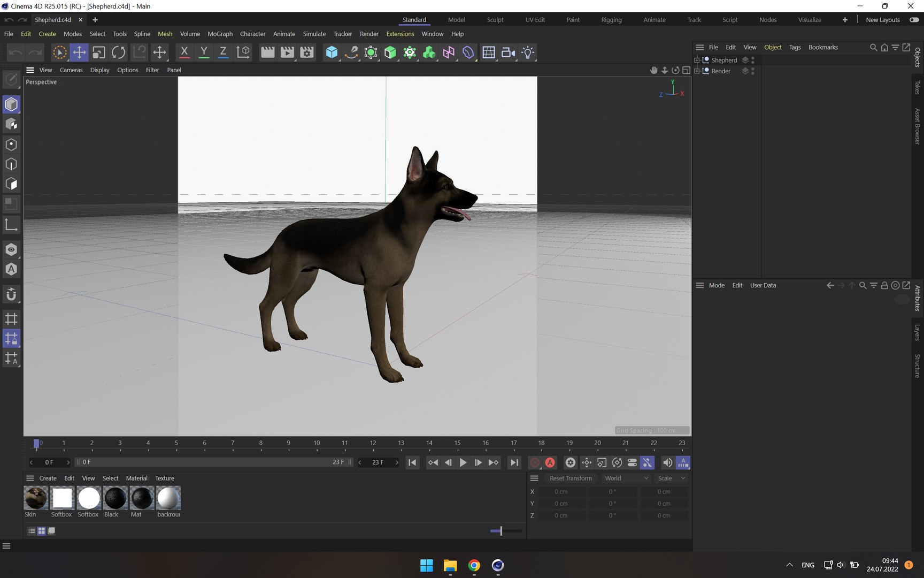Viewport: 924px width, 578px height.
Task: Toggle Autokeying button
Action: coord(550,462)
